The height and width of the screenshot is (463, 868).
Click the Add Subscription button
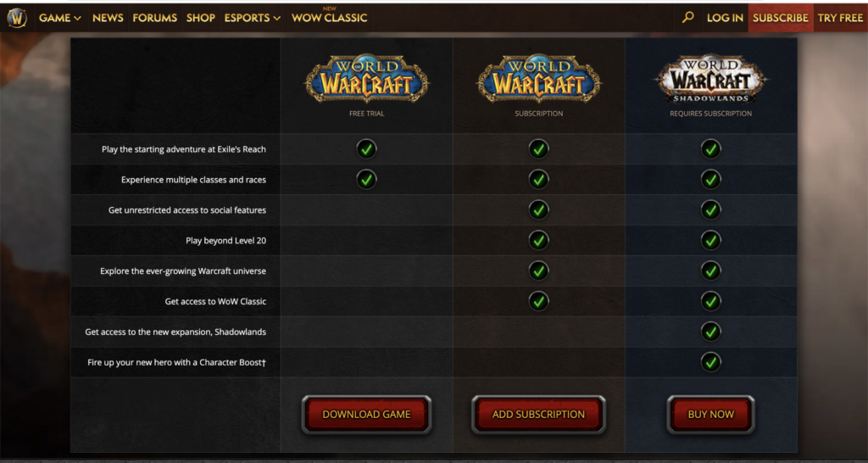(538, 415)
